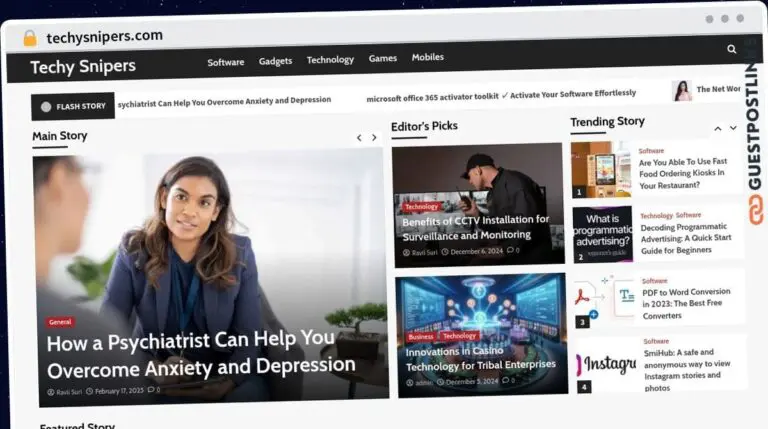Open the search magnifier icon
This screenshot has height=429, width=768.
point(732,48)
